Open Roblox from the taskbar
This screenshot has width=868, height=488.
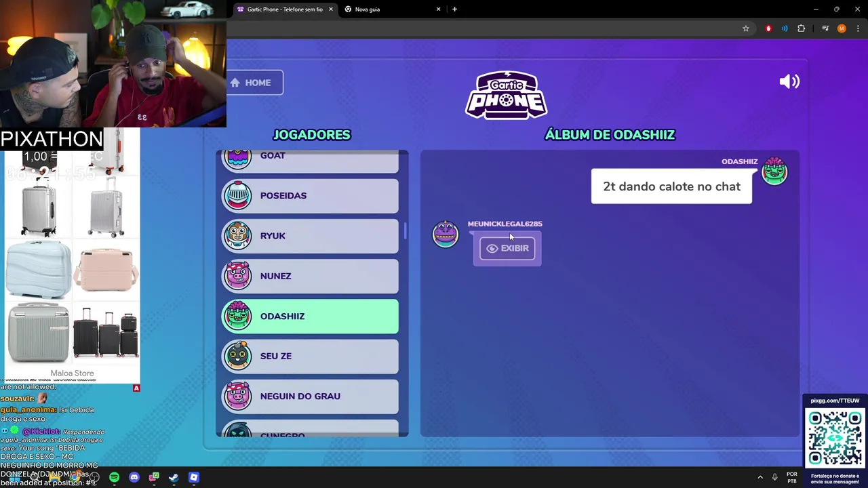point(194,477)
